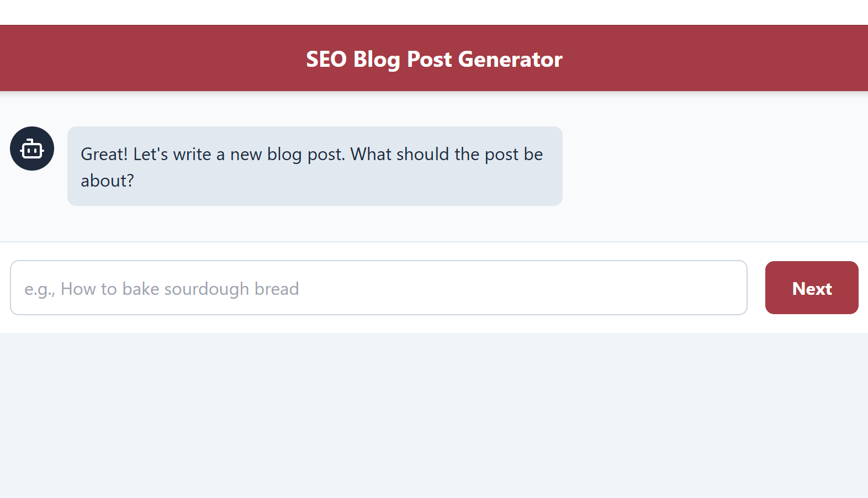Select the red Next button

coord(812,288)
